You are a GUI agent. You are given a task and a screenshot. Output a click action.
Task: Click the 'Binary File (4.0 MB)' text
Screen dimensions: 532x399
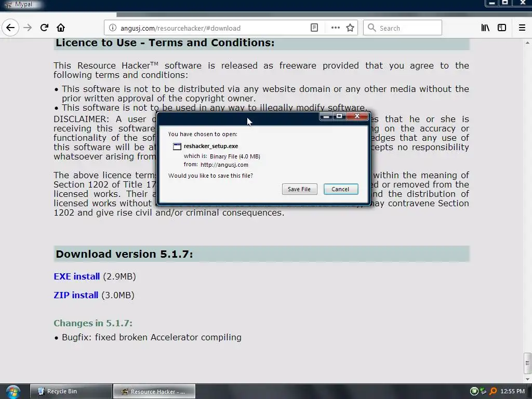point(235,156)
